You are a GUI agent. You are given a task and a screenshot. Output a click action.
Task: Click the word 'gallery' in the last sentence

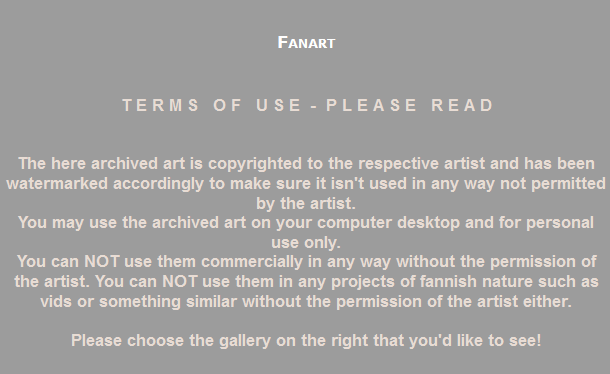tap(245, 341)
